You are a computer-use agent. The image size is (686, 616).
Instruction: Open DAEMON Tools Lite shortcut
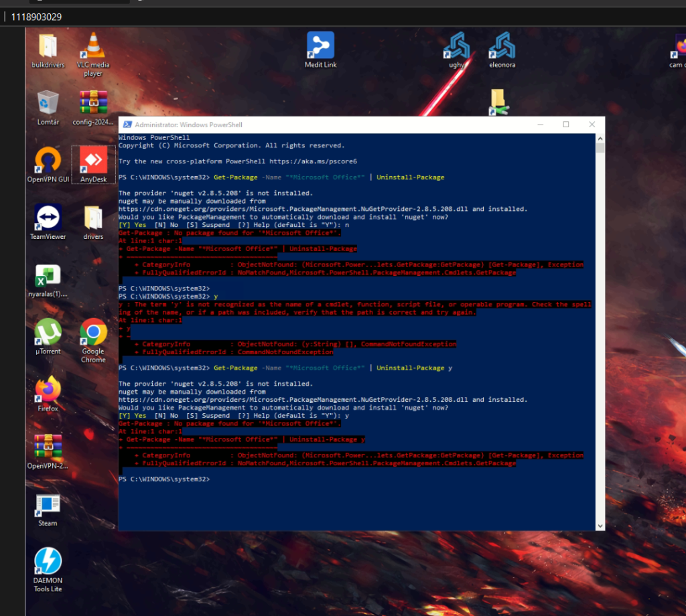(x=48, y=562)
